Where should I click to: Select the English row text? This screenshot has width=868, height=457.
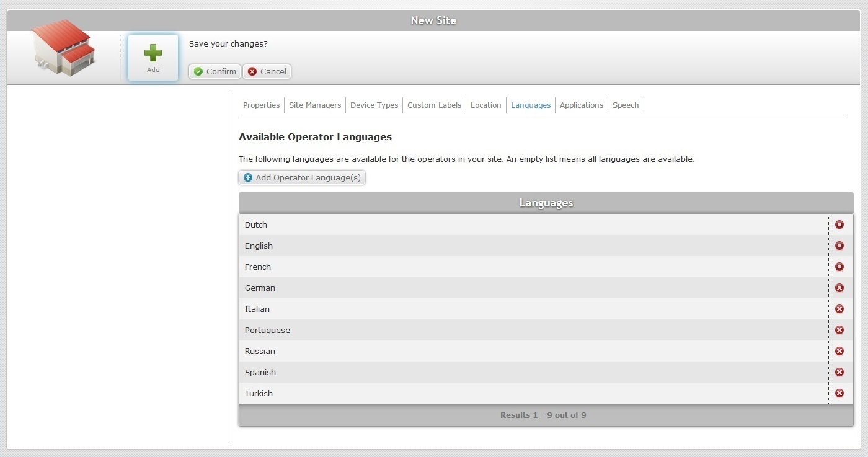pyautogui.click(x=259, y=246)
